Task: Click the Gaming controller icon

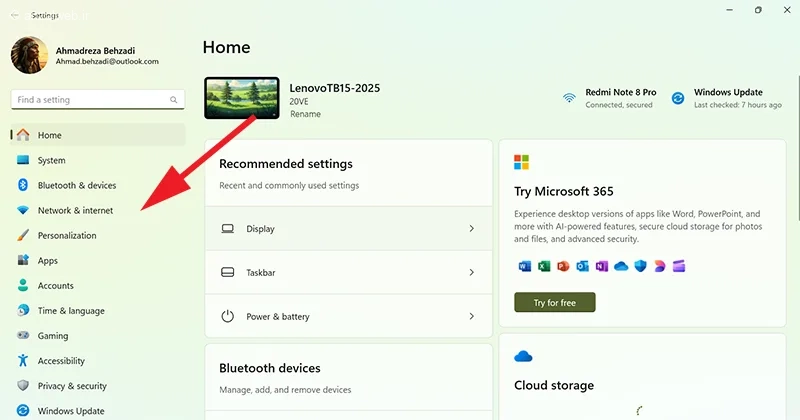Action: pyautogui.click(x=23, y=336)
